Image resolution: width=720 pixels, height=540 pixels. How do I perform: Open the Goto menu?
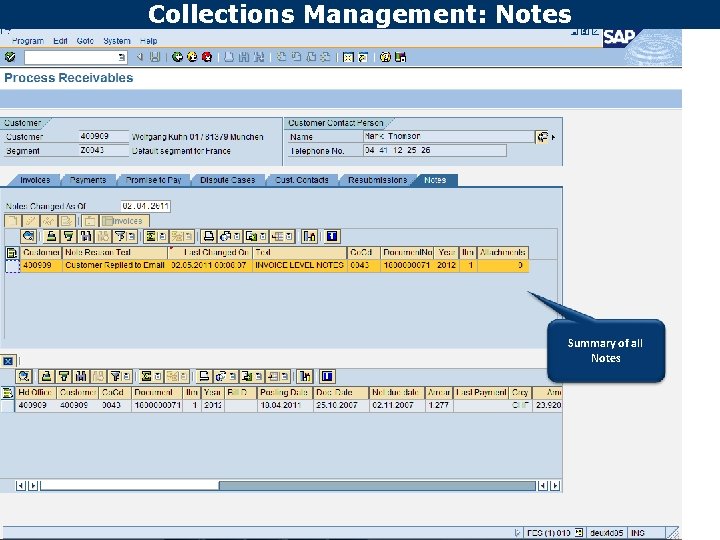point(85,41)
